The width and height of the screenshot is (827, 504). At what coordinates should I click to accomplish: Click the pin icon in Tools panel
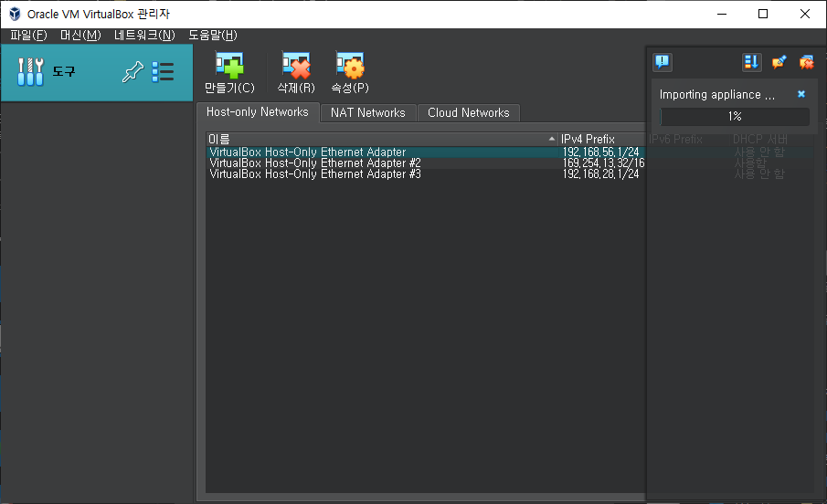pos(133,72)
